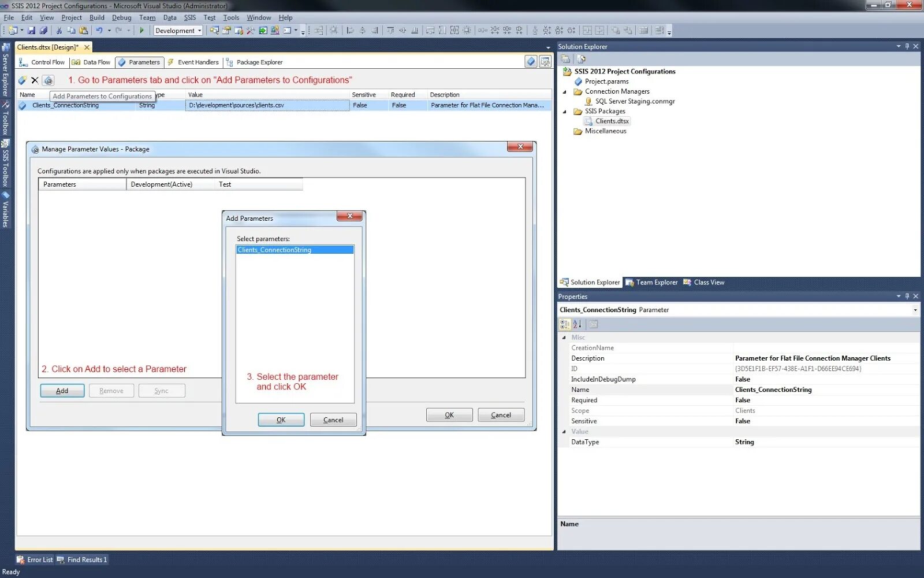Click Property Pages icon in Properties panel
Screen dimensions: 924x578
click(x=594, y=324)
